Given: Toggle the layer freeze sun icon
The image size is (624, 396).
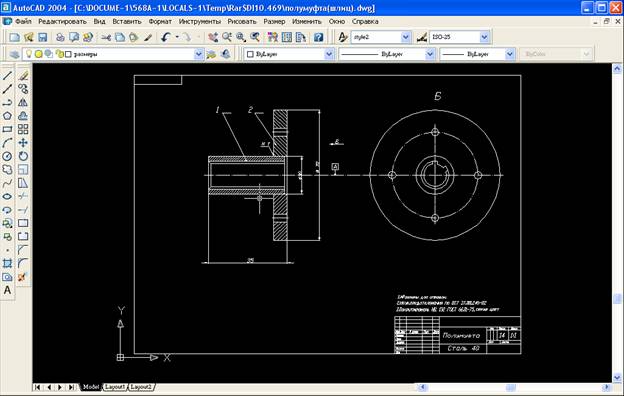Looking at the screenshot, I should (x=39, y=54).
